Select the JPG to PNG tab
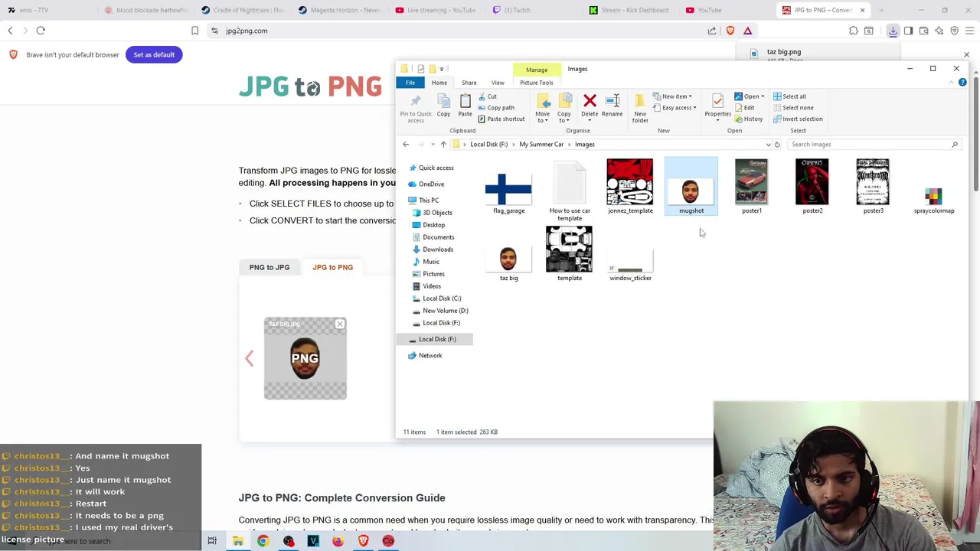Screen dimensions: 980x551 (x=332, y=267)
